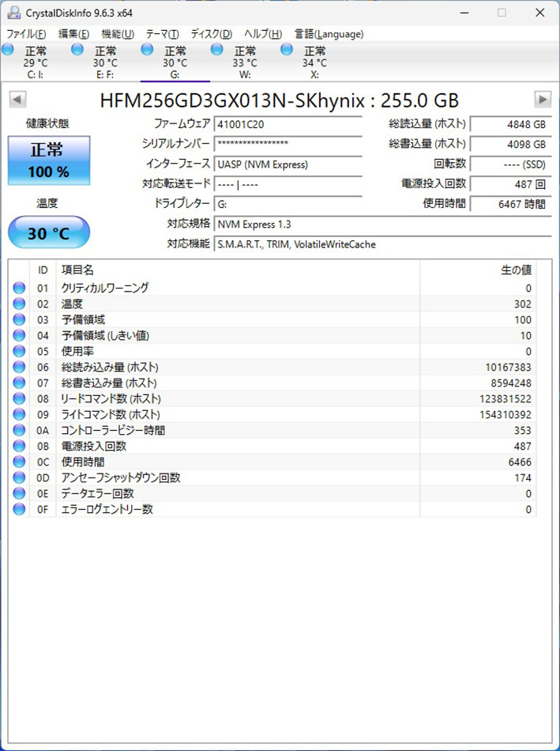Click status orb for 使用時間 row (ID 0C)
This screenshot has height=751, width=560.
pos(19,462)
